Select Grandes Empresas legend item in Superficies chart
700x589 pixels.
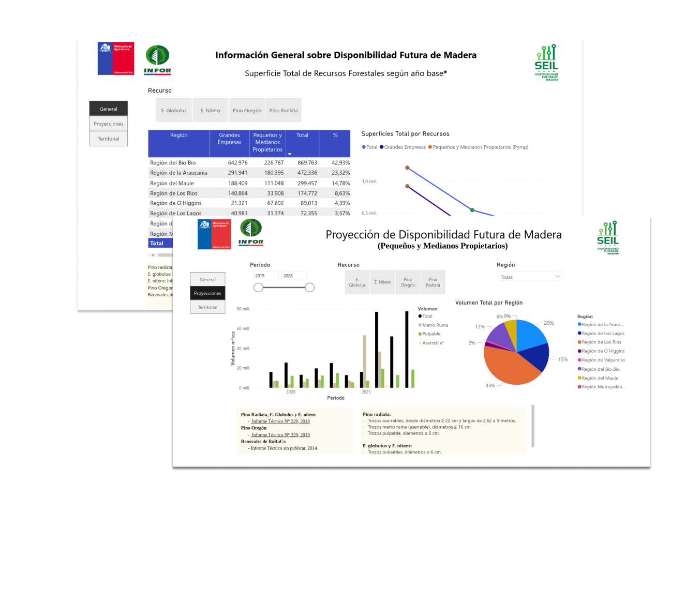pos(403,147)
